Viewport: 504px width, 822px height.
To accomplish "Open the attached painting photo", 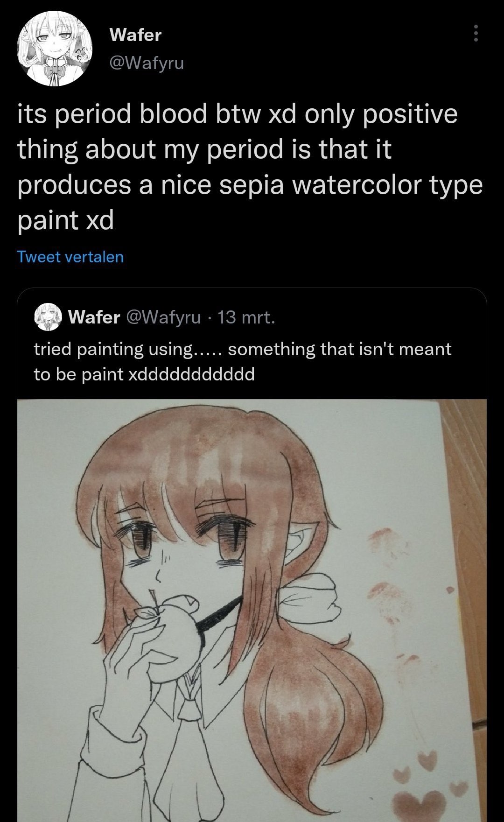I will 252,607.
